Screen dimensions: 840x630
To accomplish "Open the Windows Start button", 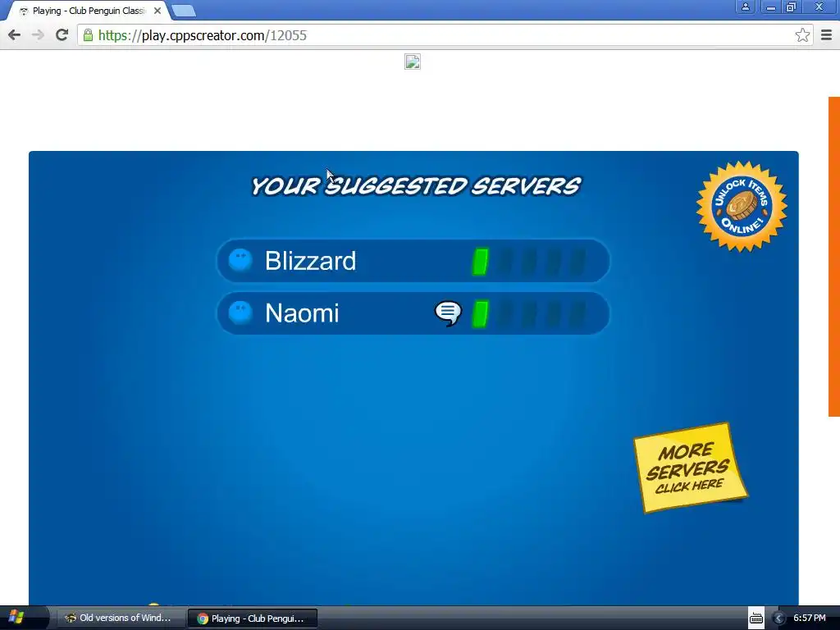I will tap(16, 618).
